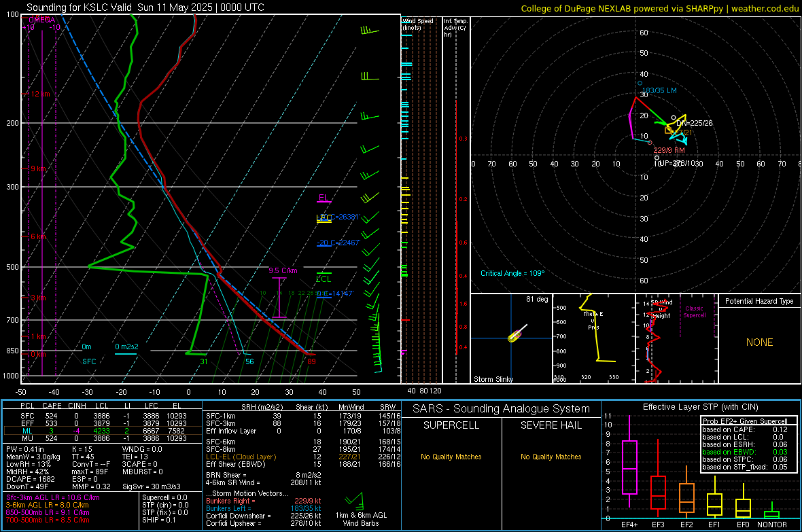Click 'No Quality Matches' under SUPERCELL

451,457
